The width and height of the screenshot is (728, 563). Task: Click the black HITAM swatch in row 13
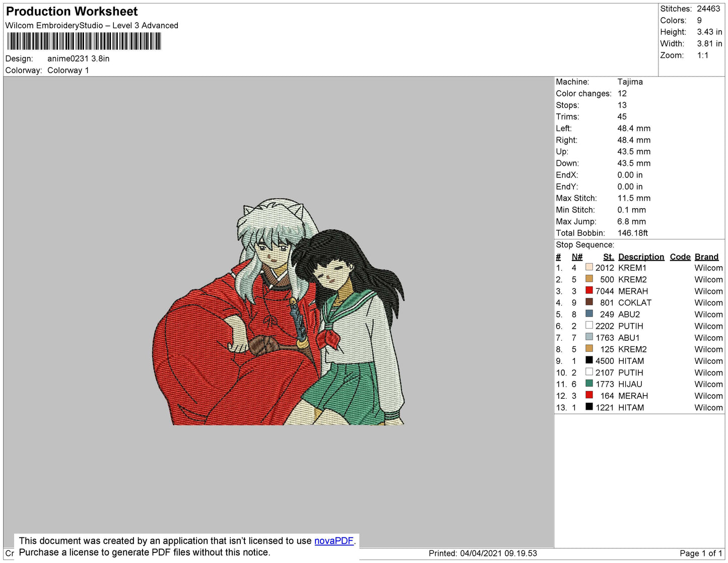point(589,406)
